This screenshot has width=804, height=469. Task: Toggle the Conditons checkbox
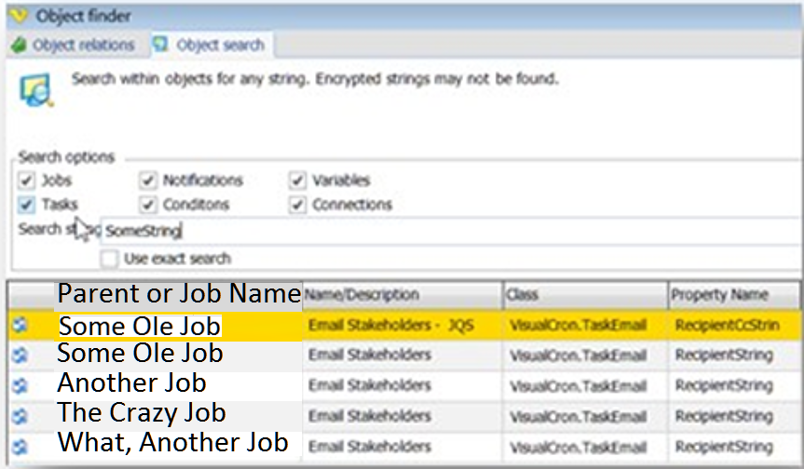(x=148, y=204)
